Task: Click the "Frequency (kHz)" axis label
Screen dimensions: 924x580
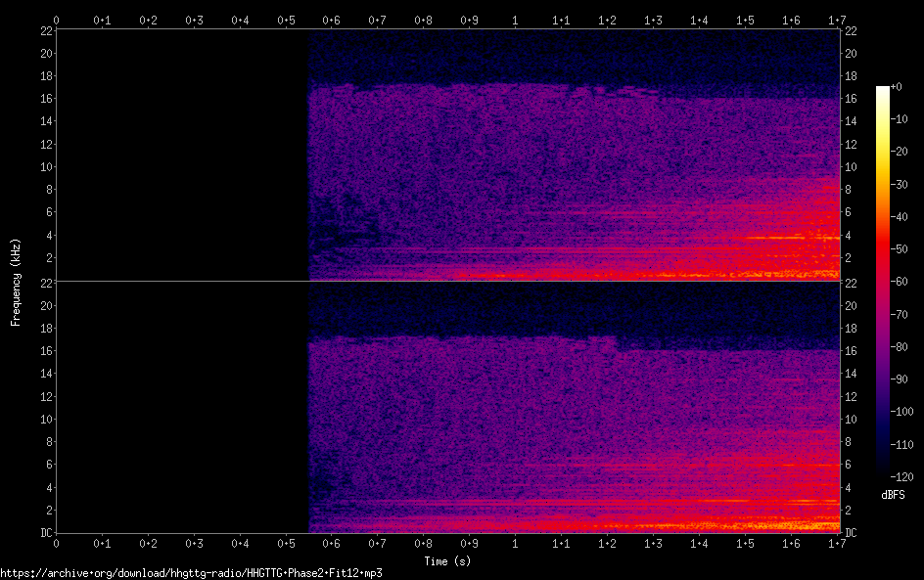Action: 16,281
